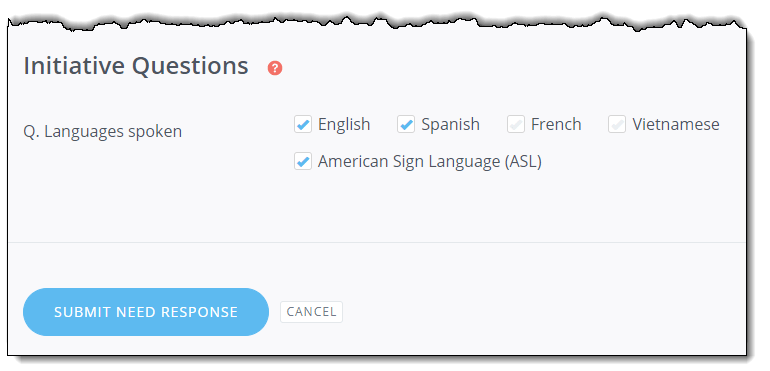Viewport: 770px width, 371px height.
Task: Click the '(ASL)' abbreviation in the sign language label
Action: pyautogui.click(x=523, y=161)
